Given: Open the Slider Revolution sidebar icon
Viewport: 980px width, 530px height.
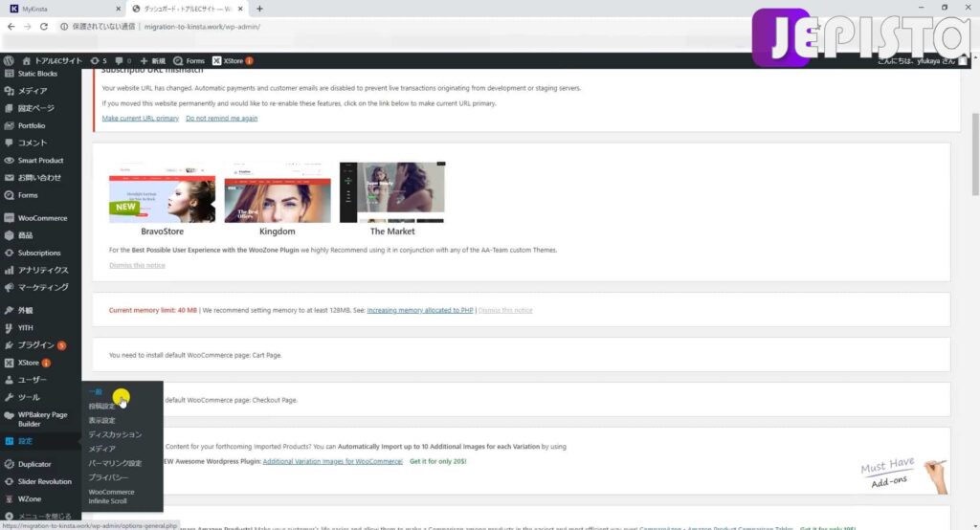Looking at the screenshot, I should (x=9, y=482).
